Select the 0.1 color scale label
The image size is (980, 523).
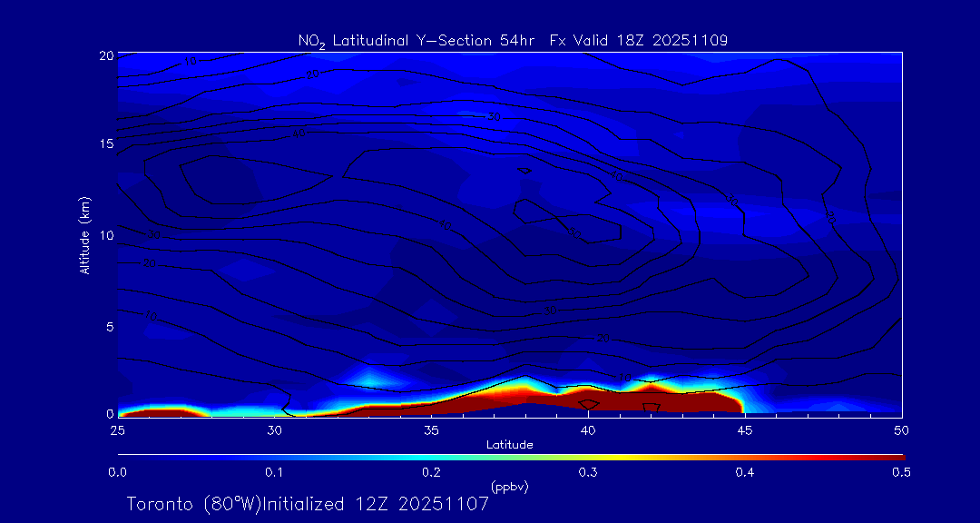pos(274,472)
